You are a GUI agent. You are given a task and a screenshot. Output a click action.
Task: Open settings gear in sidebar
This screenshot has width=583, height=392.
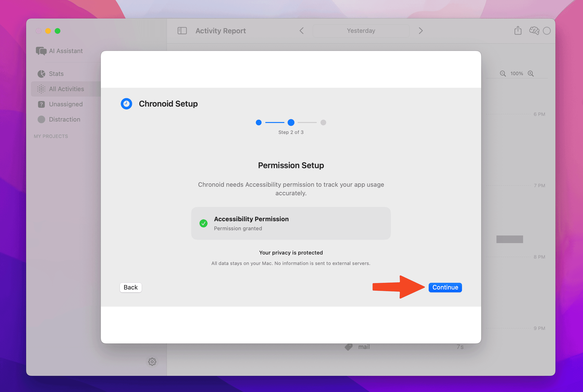pos(152,362)
